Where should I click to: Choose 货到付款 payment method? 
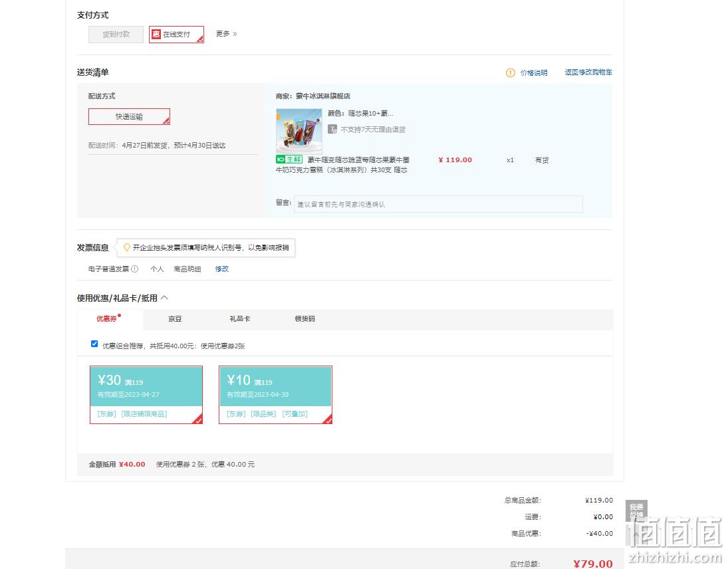(x=116, y=35)
